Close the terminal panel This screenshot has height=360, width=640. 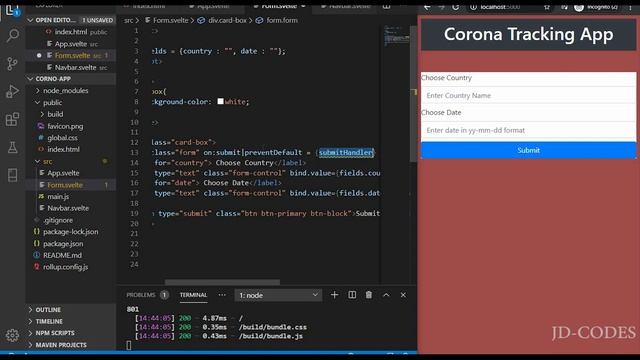403,295
